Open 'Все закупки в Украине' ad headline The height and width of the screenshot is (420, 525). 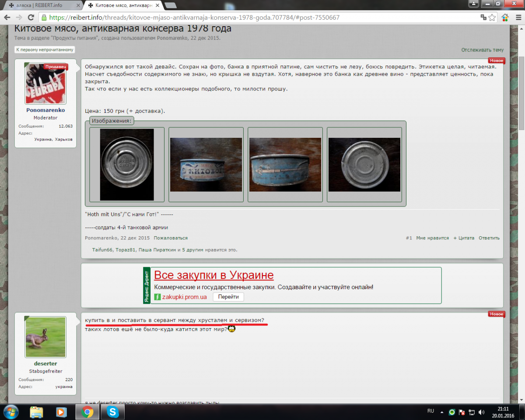pos(214,275)
